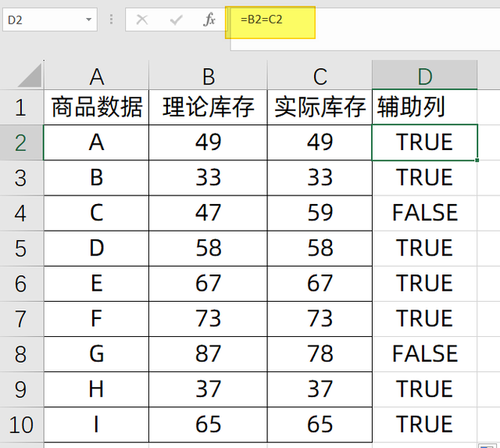Image resolution: width=500 pixels, height=448 pixels.
Task: Select column C header
Action: pyautogui.click(x=320, y=75)
